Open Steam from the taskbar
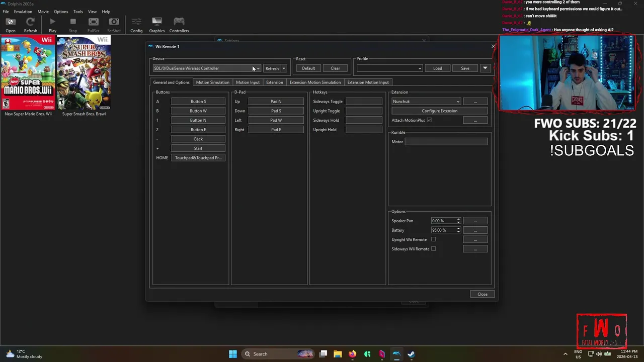The image size is (644, 362). click(x=411, y=354)
